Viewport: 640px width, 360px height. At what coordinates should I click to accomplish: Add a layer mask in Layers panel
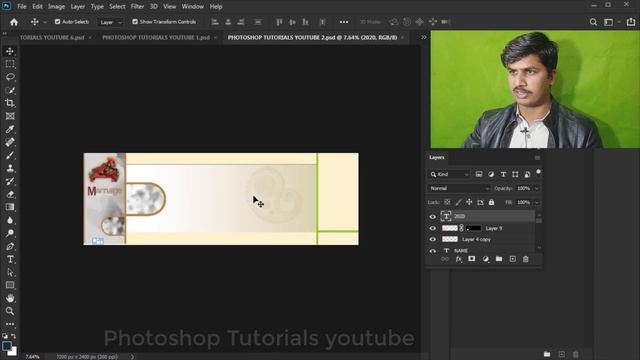pyautogui.click(x=472, y=259)
